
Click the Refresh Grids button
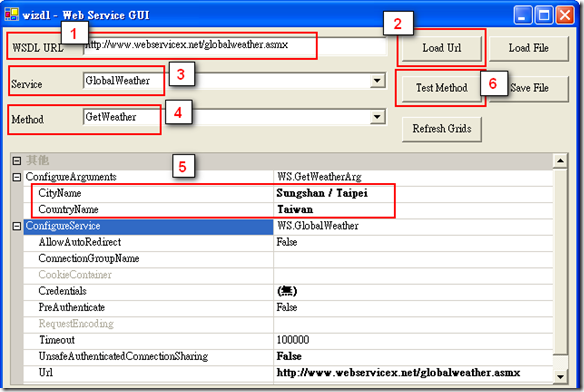click(x=442, y=129)
